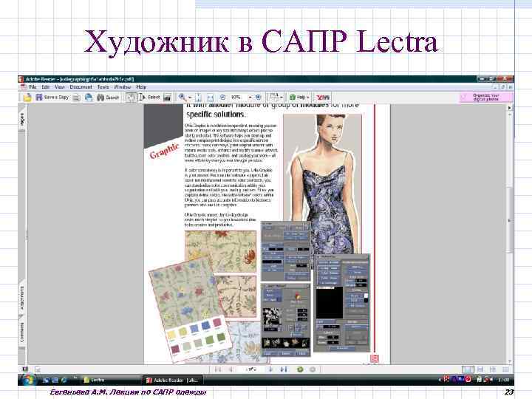Click scroll down arrow of document
Viewport: 532px width, 399px height.
pos(510,361)
